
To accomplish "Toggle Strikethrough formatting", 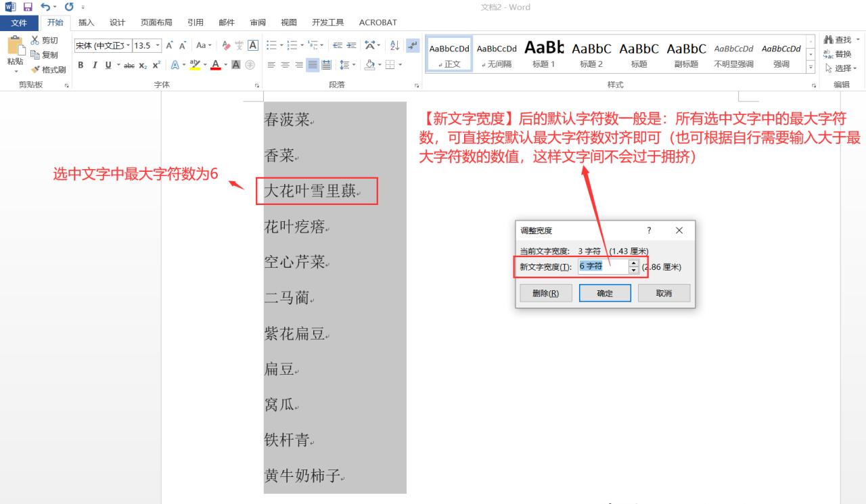I will click(129, 65).
